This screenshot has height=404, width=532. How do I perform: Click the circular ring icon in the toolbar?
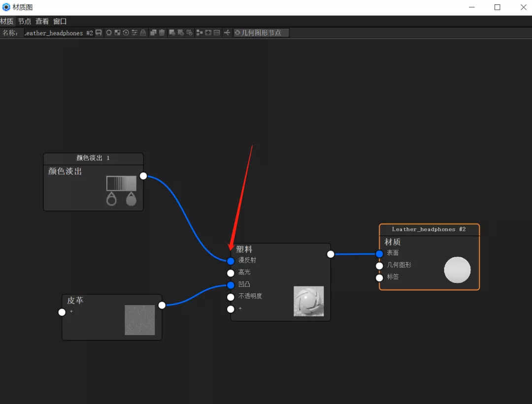click(109, 32)
